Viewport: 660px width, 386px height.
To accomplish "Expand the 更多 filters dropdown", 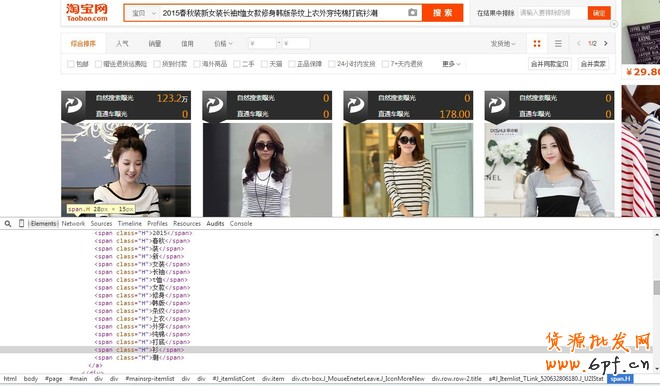I will click(x=451, y=64).
